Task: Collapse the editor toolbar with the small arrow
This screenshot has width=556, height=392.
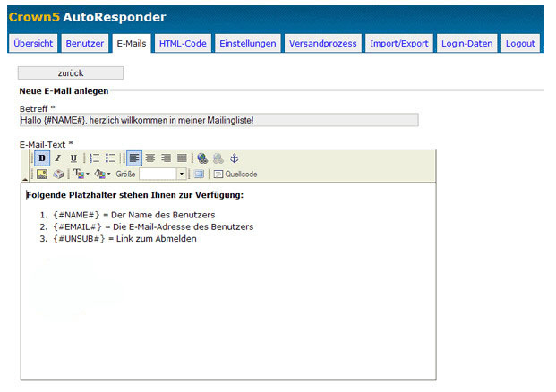Action: coord(25,180)
